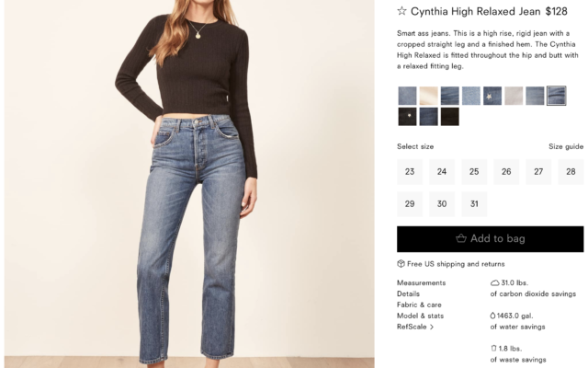Choose size 28
588x368 pixels.
click(x=571, y=172)
